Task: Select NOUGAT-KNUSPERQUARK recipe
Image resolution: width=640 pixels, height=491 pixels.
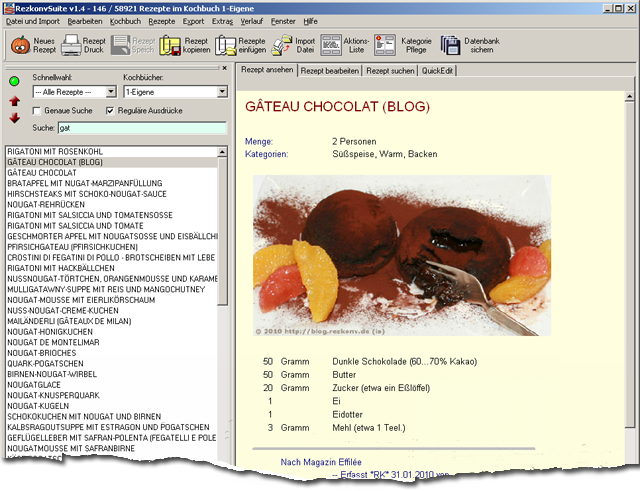Action: [x=112, y=395]
